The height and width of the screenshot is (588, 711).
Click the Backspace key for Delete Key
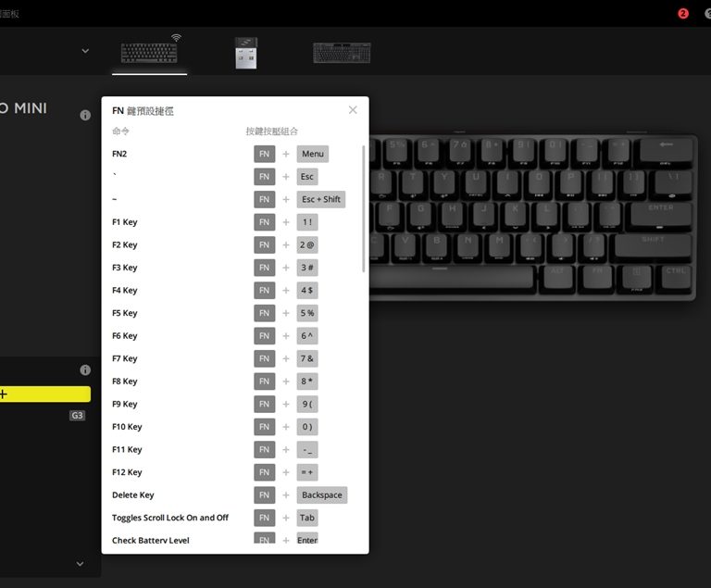pos(321,495)
